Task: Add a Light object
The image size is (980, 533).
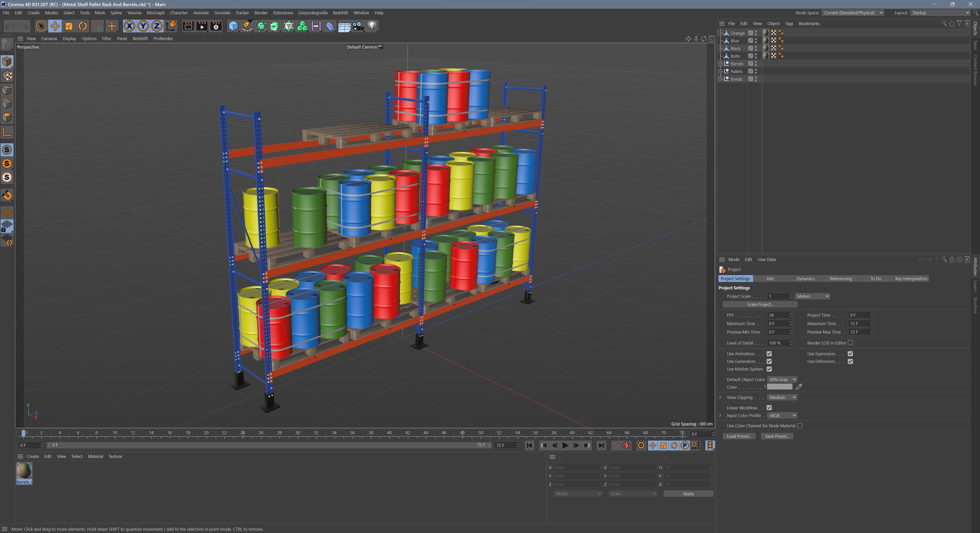Action: pos(372,26)
